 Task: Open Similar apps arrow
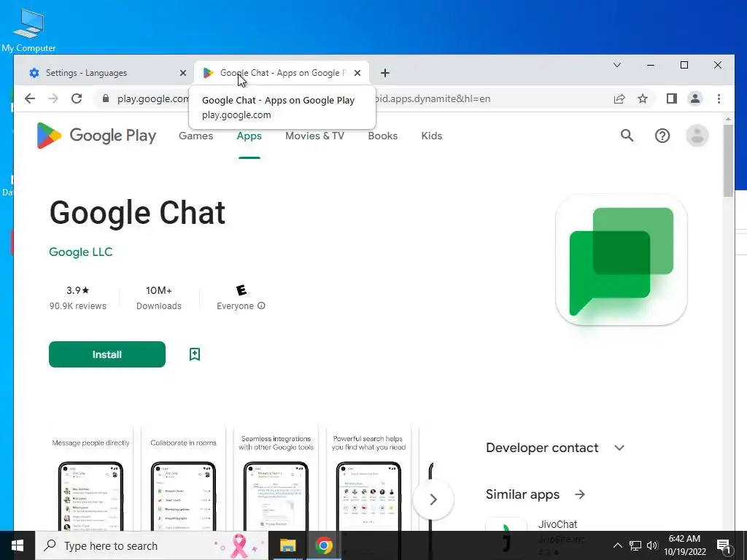point(580,494)
